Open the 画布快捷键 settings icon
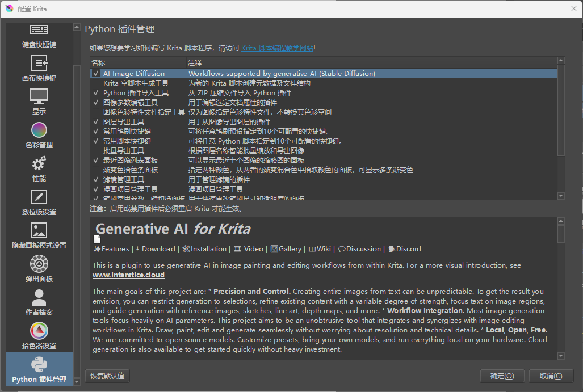The height and width of the screenshot is (392, 583). [39, 63]
